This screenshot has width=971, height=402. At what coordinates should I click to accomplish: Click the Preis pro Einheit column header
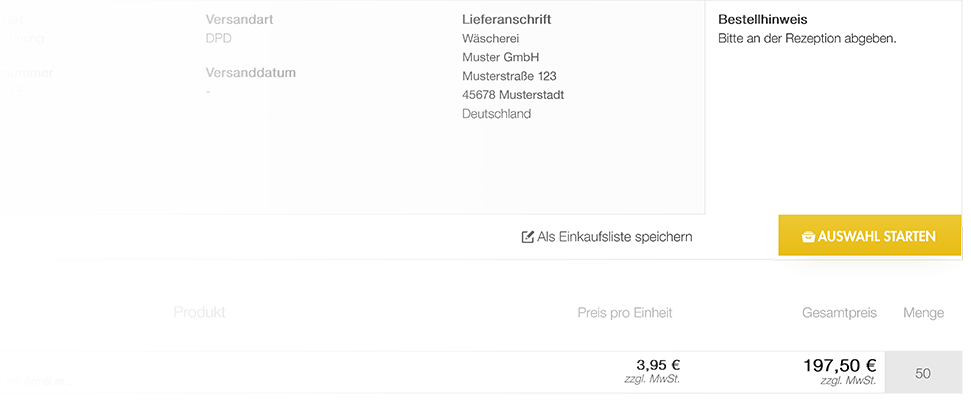[625, 313]
